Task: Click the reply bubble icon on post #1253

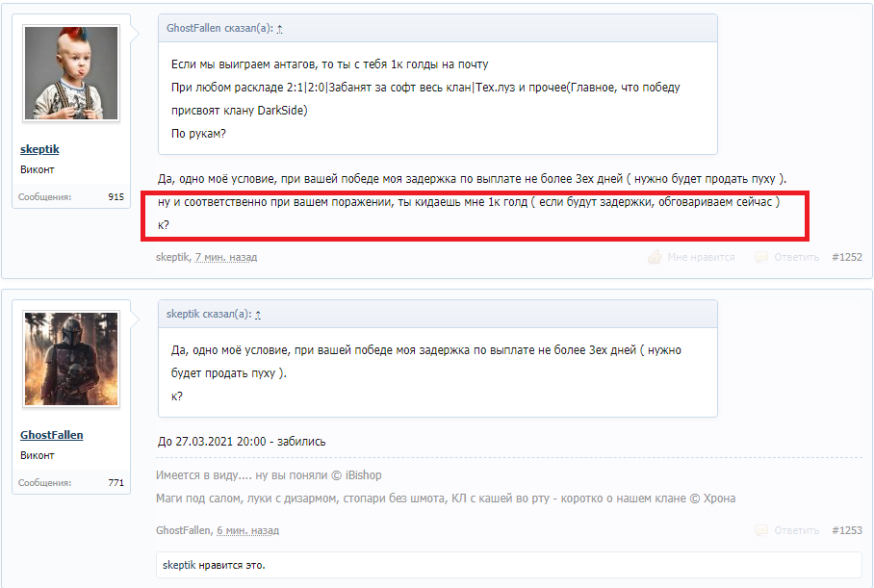Action: point(760,530)
